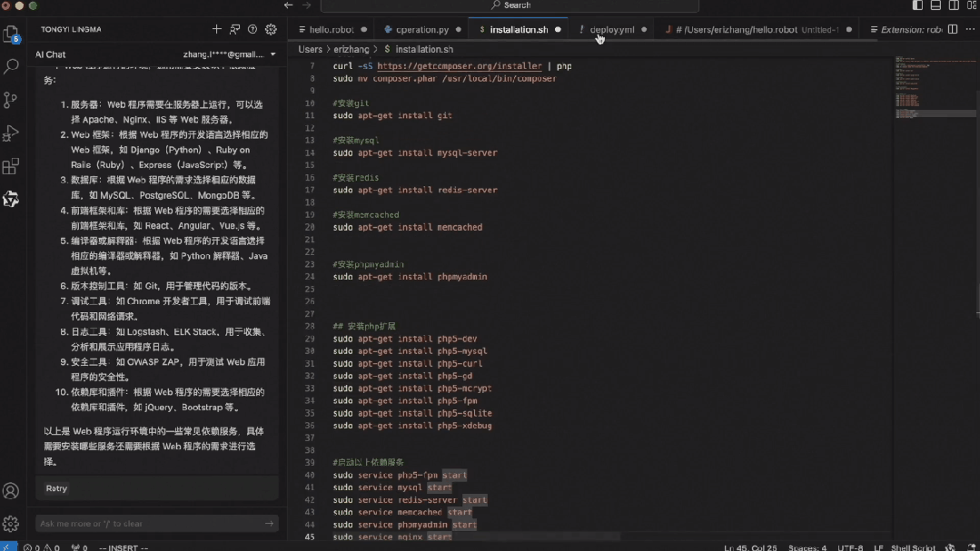980x551 pixels.
Task: Open the ports indicator showing 0
Action: (79, 547)
